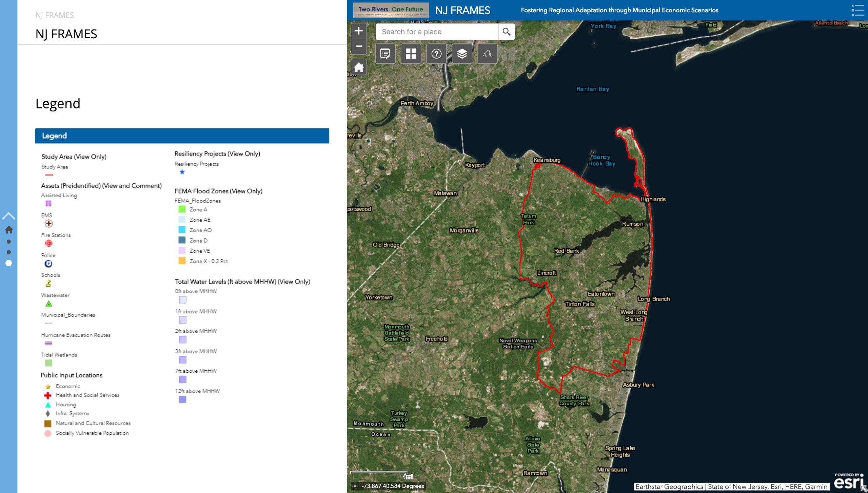
Task: Click the sidebar home navigation icon
Action: (x=9, y=230)
